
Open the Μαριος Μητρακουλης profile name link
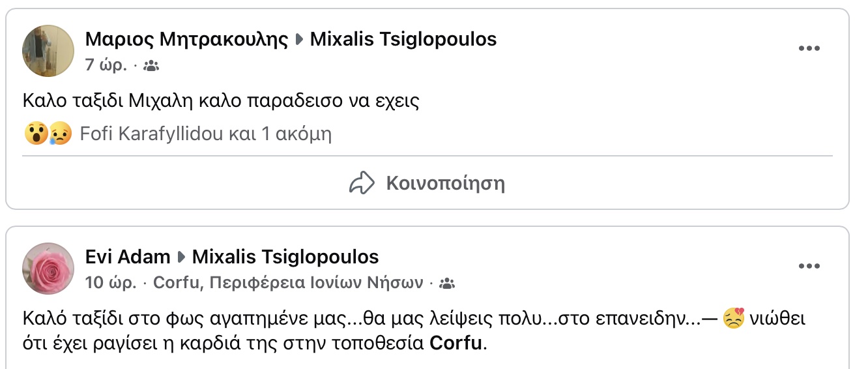tap(186, 39)
